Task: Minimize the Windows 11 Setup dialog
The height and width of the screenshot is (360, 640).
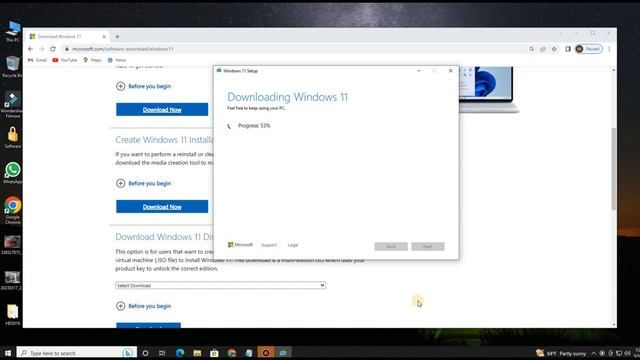Action: pos(419,71)
